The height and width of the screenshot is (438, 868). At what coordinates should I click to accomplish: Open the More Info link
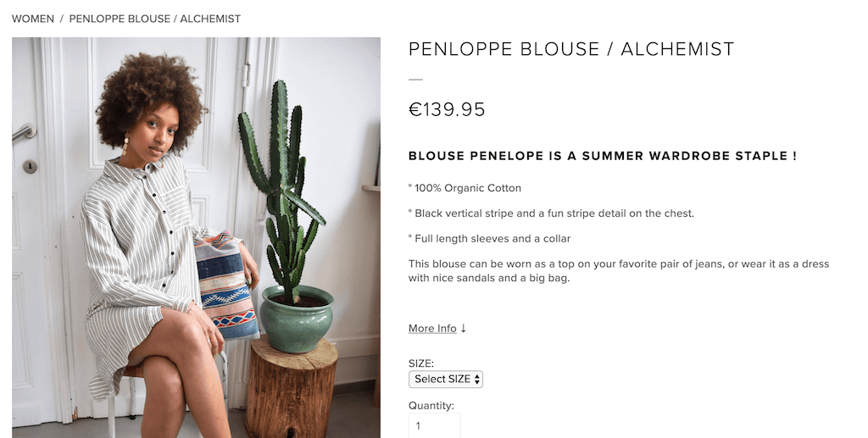(432, 329)
